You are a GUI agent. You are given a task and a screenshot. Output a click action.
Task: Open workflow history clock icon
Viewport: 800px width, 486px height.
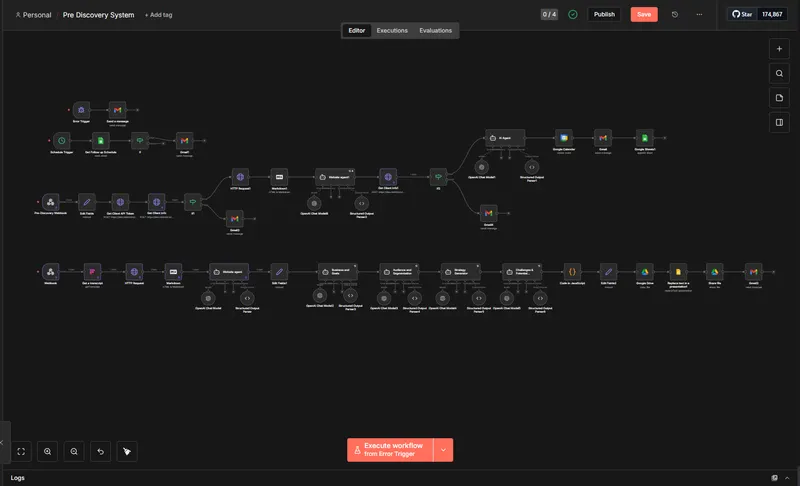(675, 15)
